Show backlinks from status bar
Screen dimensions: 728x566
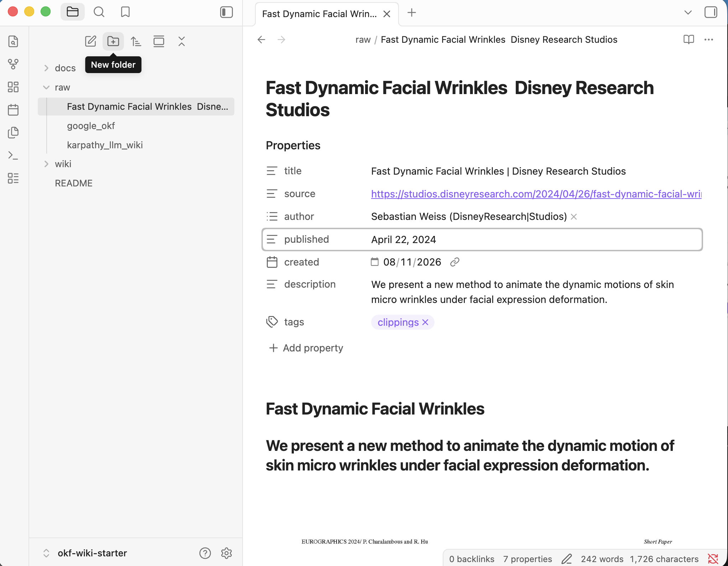(472, 559)
